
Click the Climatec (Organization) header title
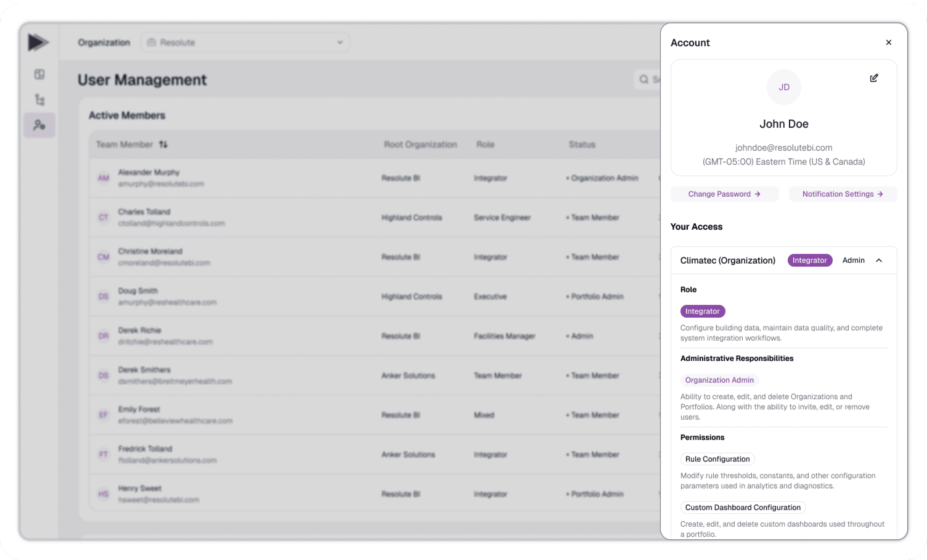click(727, 260)
